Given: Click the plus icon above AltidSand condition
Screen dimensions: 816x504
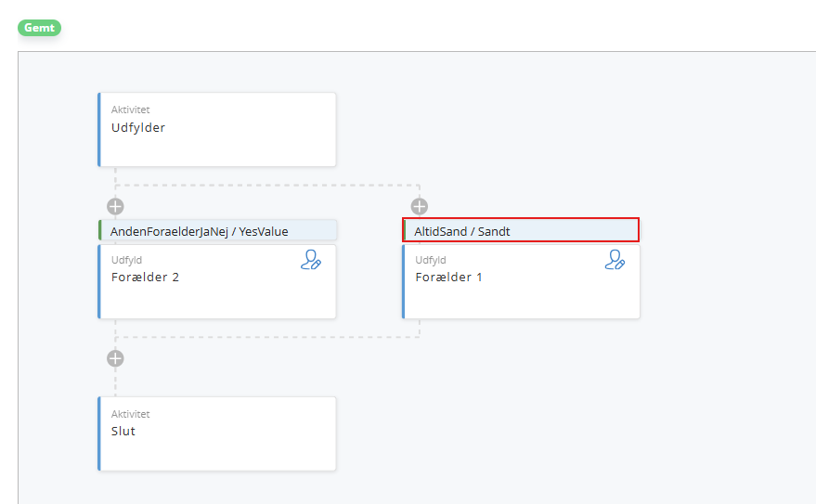Looking at the screenshot, I should click(x=420, y=206).
